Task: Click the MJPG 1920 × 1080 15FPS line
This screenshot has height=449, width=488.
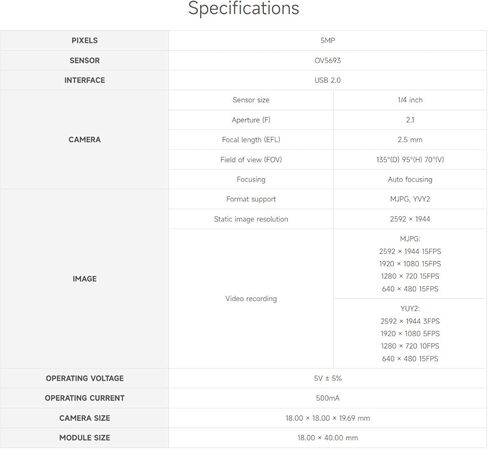Action: 410,264
